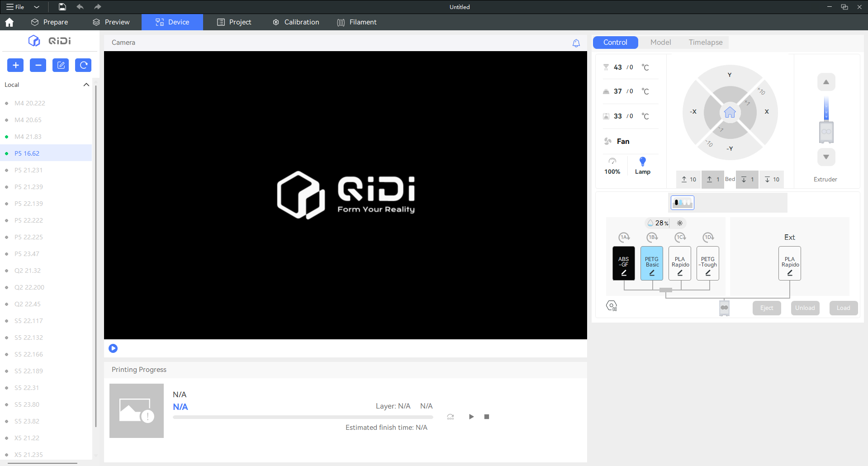This screenshot has width=868, height=466.
Task: Move the print head in the X direction
Action: coord(767,111)
